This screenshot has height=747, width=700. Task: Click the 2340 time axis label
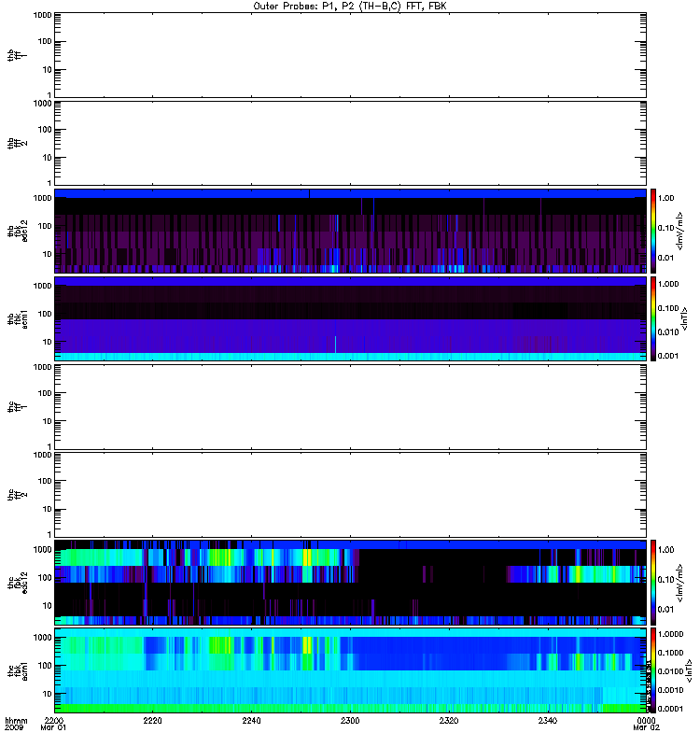point(548,720)
